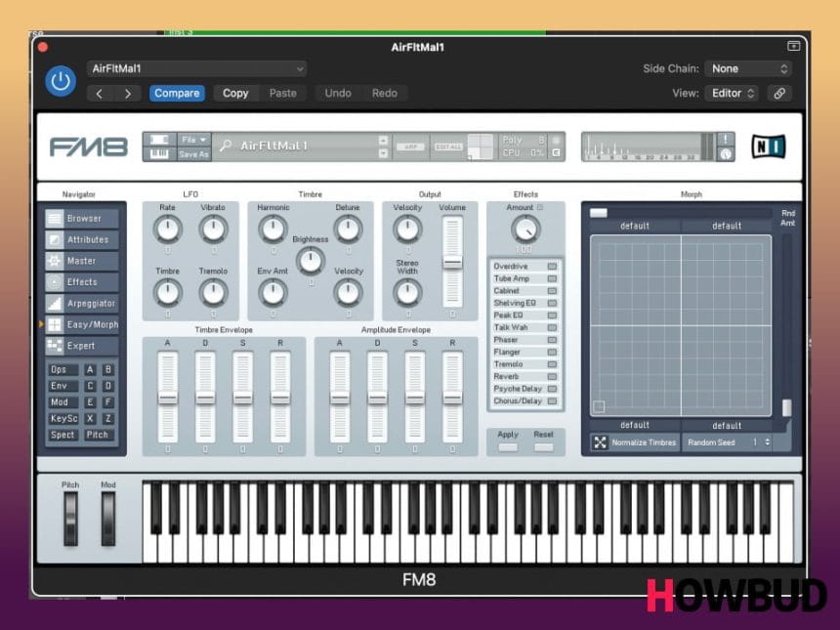Viewport: 840px width, 630px height.
Task: Click the previous preset arrow
Action: (100, 94)
